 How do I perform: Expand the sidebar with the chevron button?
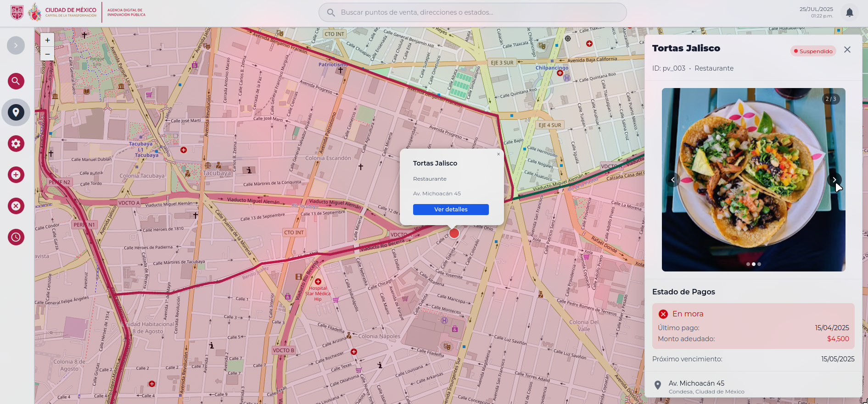pyautogui.click(x=16, y=45)
